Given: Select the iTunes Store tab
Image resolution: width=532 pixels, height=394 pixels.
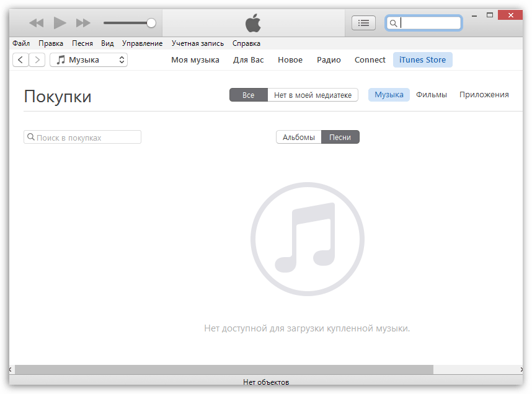Looking at the screenshot, I should 422,60.
